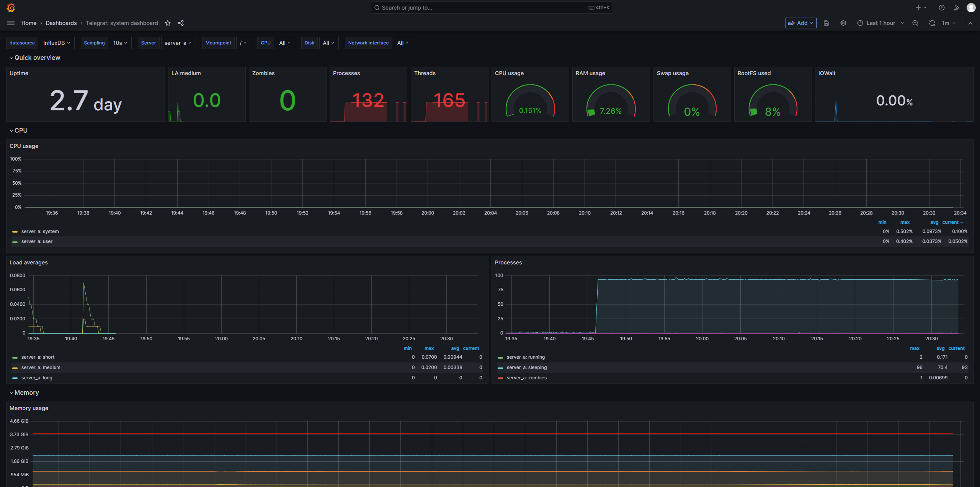Share the dashboard via share icon
Image resolution: width=980 pixels, height=487 pixels.
pyautogui.click(x=181, y=23)
